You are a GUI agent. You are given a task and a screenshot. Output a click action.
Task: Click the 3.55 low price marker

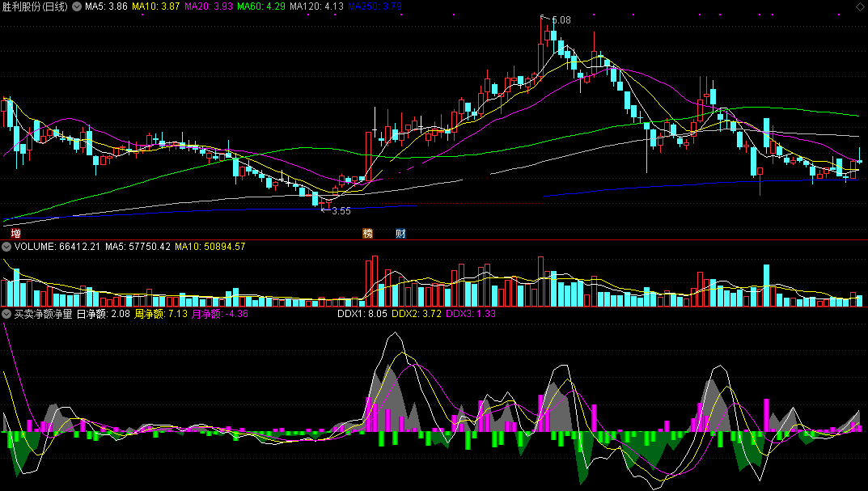click(341, 211)
